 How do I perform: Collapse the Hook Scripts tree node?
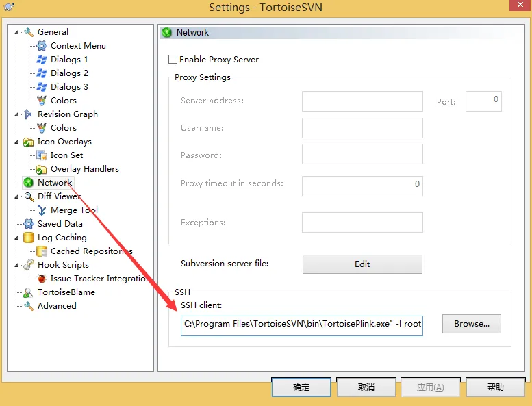(16, 265)
